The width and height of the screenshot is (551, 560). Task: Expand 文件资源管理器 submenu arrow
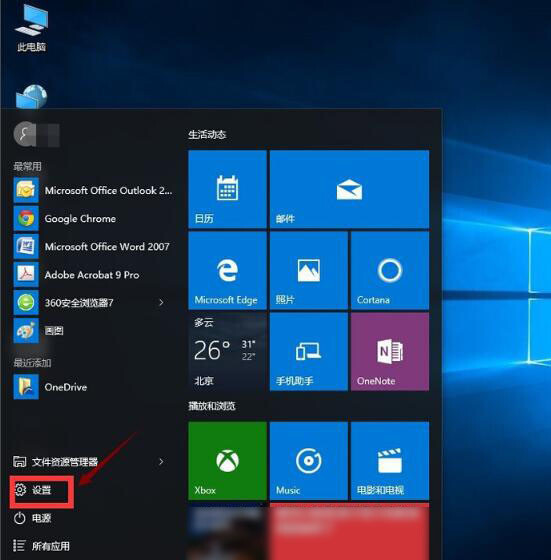(x=161, y=461)
